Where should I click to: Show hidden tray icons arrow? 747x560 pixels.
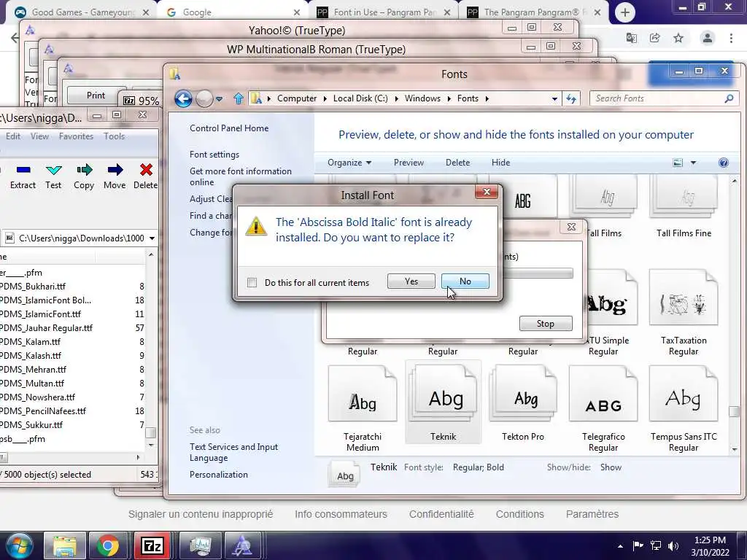click(x=620, y=546)
